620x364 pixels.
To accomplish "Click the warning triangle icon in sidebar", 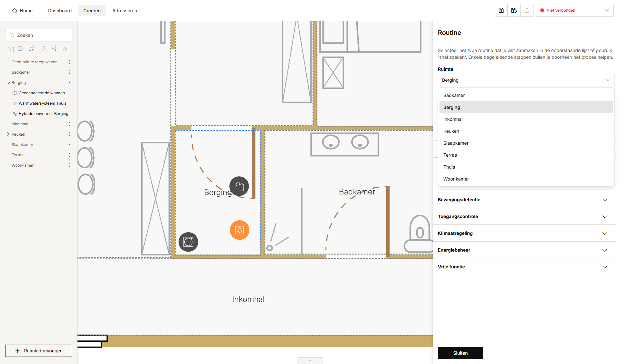I will click(x=65, y=49).
